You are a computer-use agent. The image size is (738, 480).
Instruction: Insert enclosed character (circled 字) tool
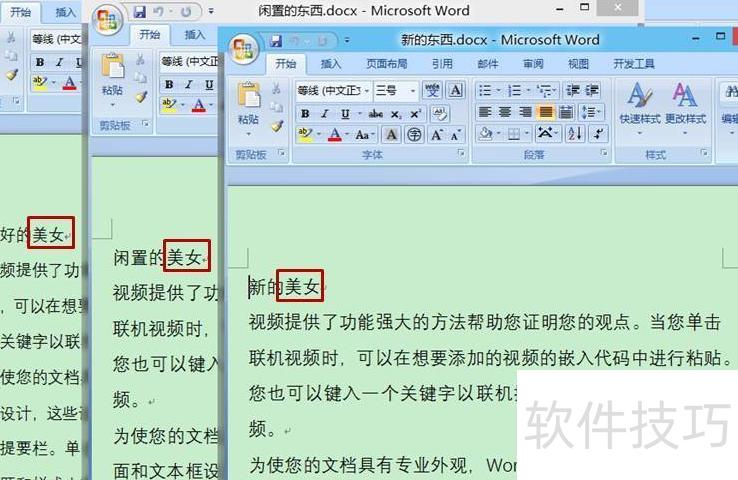(x=414, y=135)
